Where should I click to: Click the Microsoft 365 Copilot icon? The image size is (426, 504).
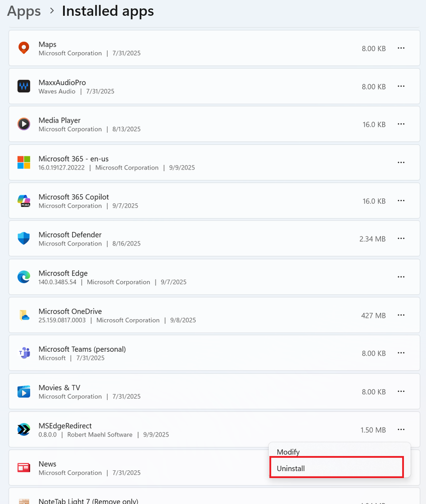pos(24,201)
